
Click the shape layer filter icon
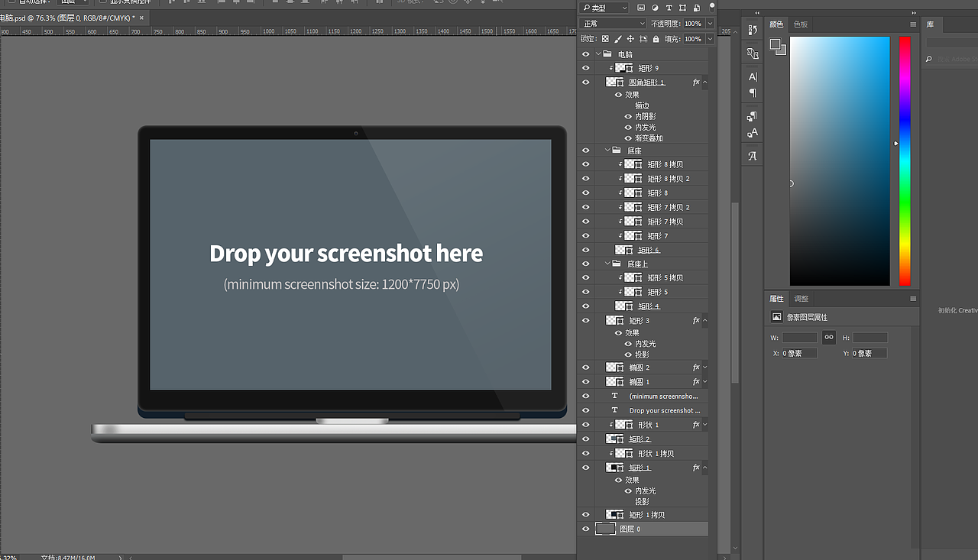[682, 8]
